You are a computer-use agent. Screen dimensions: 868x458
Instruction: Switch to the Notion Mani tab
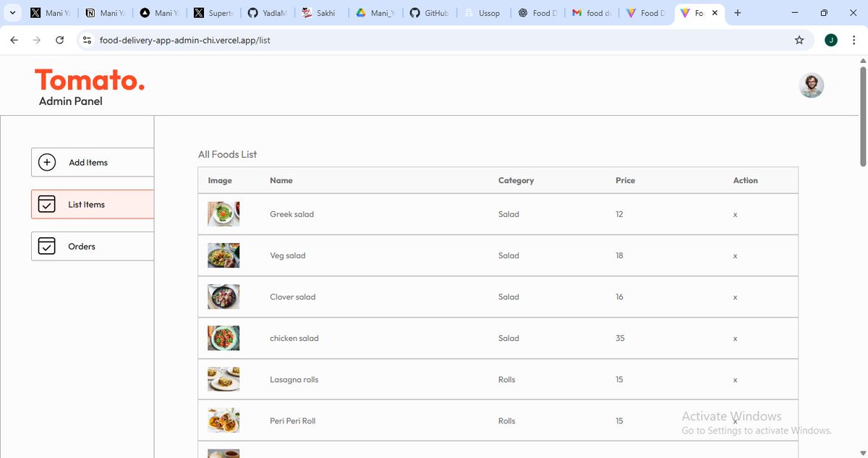pos(105,13)
